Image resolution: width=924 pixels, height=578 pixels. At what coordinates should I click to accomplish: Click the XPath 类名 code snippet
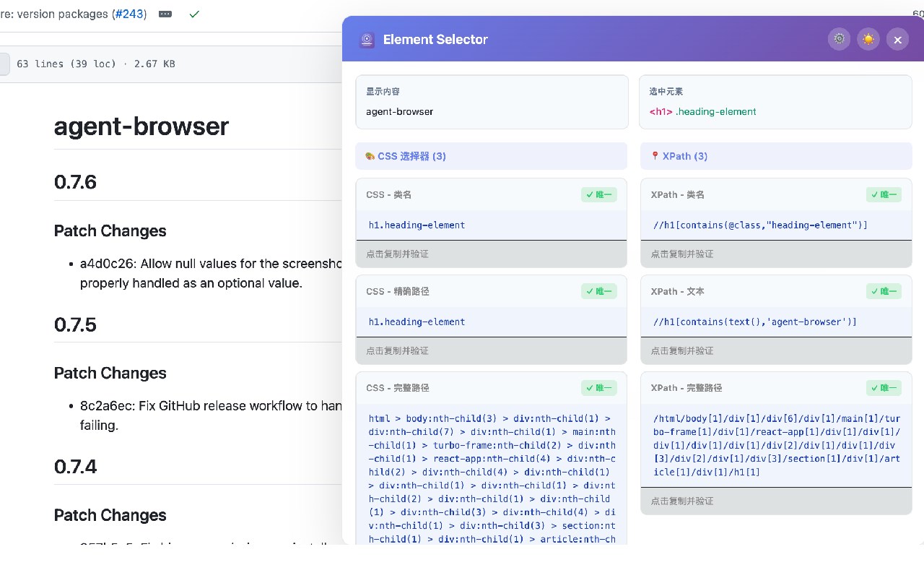point(760,225)
